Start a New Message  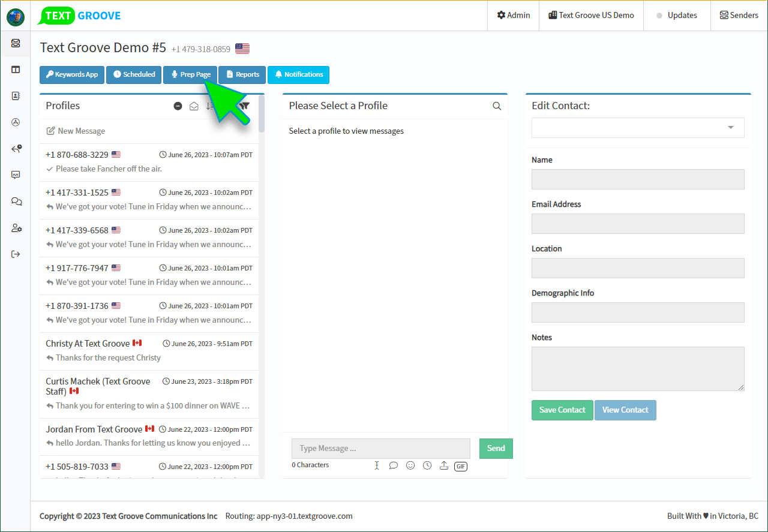point(76,131)
